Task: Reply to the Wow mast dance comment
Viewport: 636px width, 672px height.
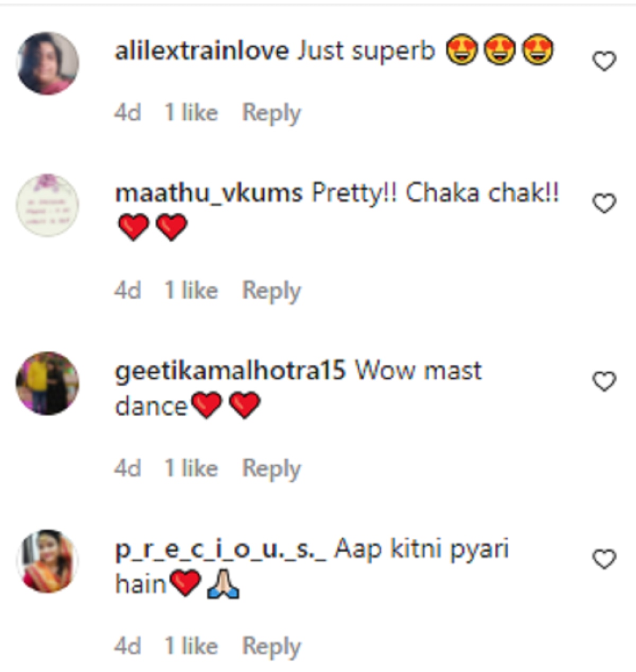Action: pyautogui.click(x=271, y=469)
